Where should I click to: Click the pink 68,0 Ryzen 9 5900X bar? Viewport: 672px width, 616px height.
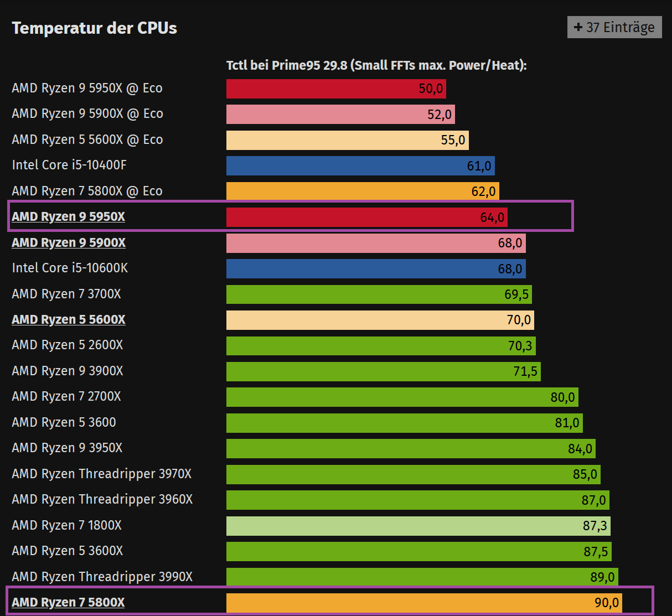point(376,243)
